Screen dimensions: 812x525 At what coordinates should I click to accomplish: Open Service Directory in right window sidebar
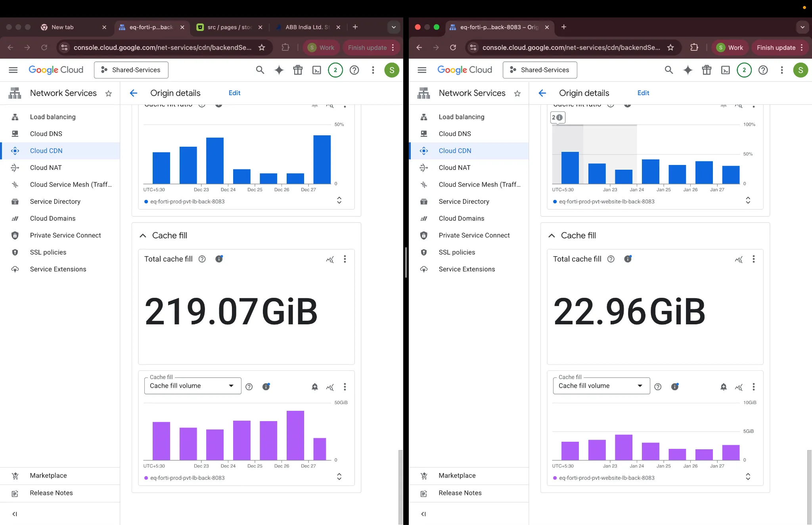[x=469, y=201]
